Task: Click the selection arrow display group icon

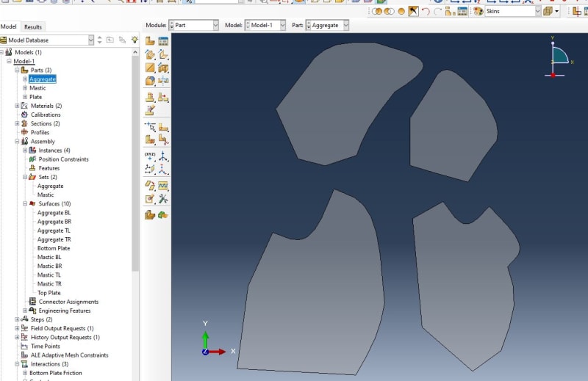Action: (x=413, y=11)
